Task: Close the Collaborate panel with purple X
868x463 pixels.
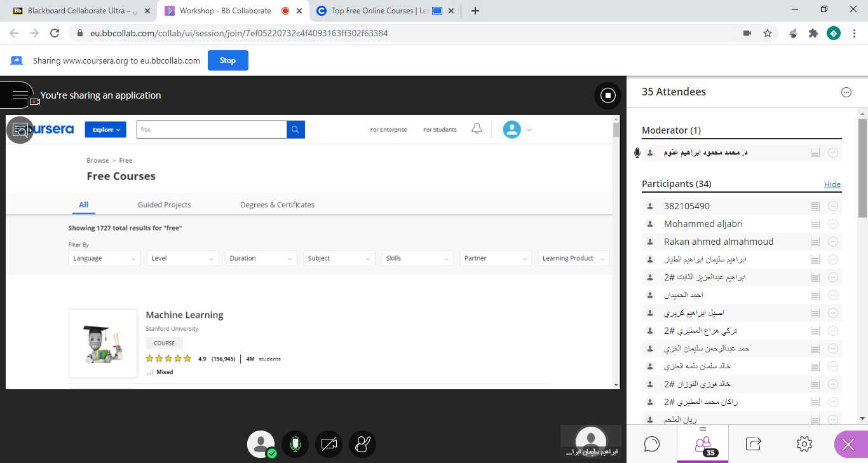Action: 848,445
